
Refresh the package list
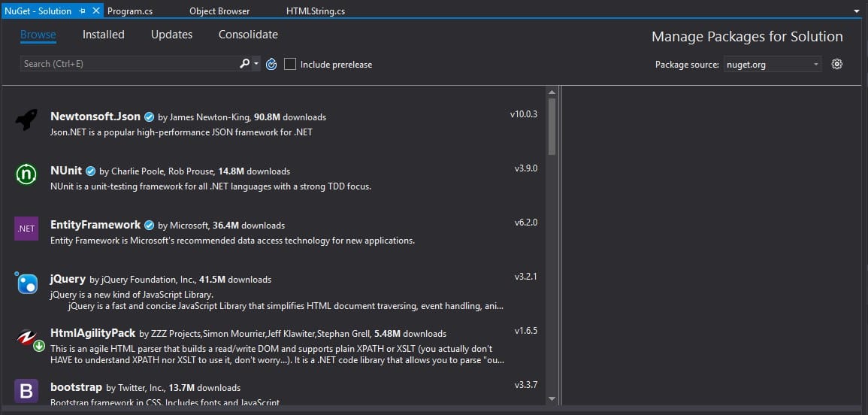pos(271,64)
